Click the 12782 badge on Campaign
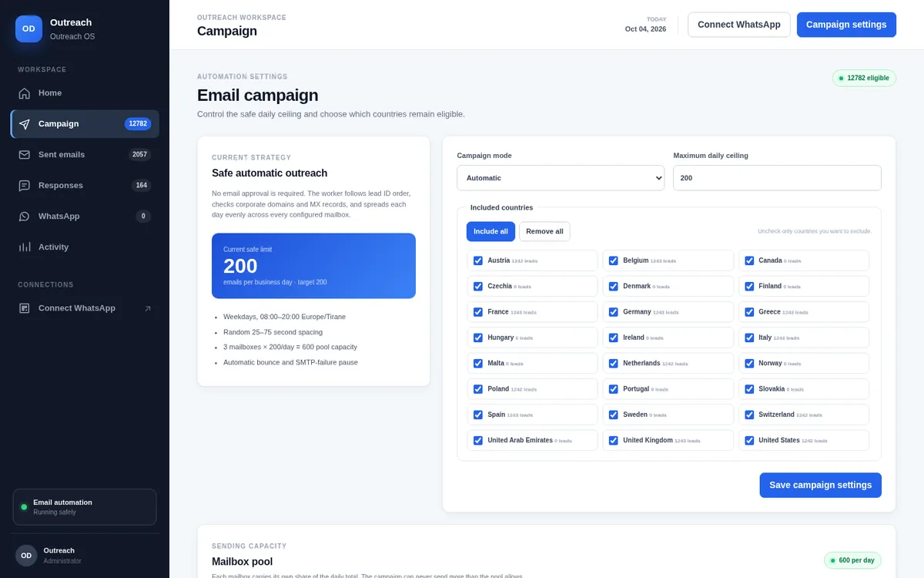Viewport: 924px width, 578px height. (x=138, y=124)
